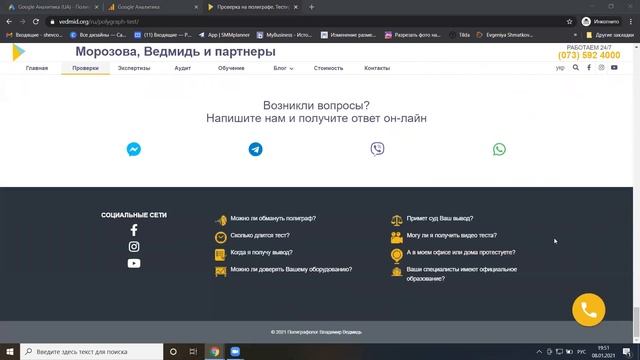This screenshot has height=360, width=640.
Task: Open the Facebook Messenger chat icon
Action: coord(133,149)
